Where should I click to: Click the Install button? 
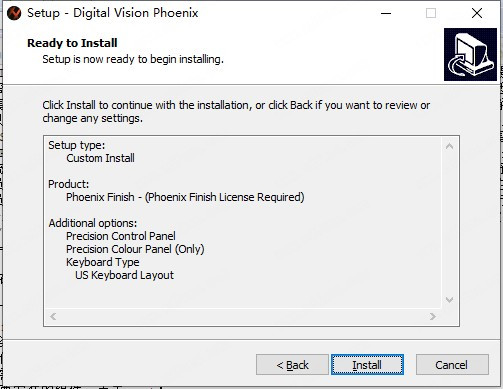coord(367,365)
